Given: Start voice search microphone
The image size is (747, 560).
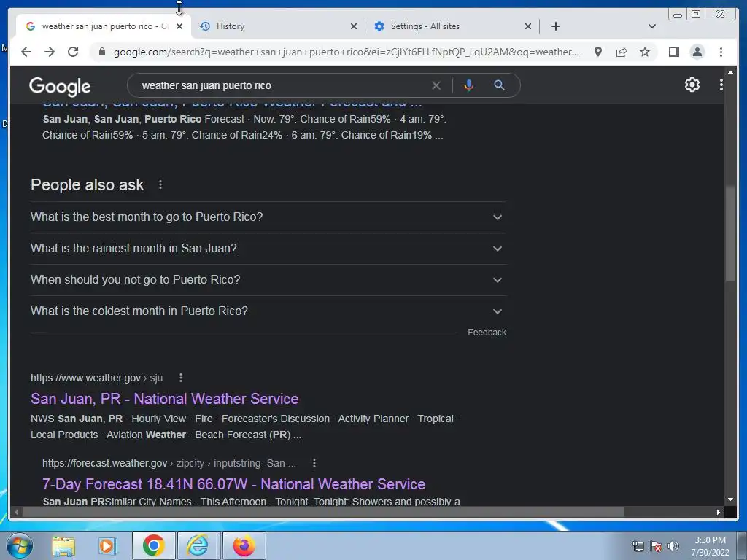Looking at the screenshot, I should coord(469,85).
